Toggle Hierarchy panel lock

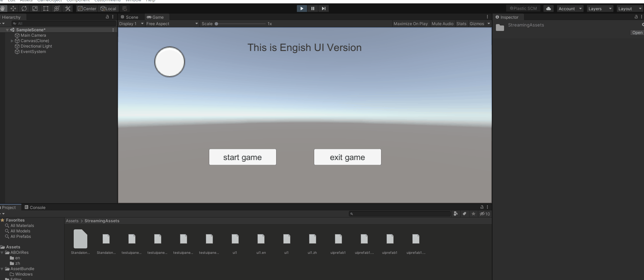[x=107, y=17]
